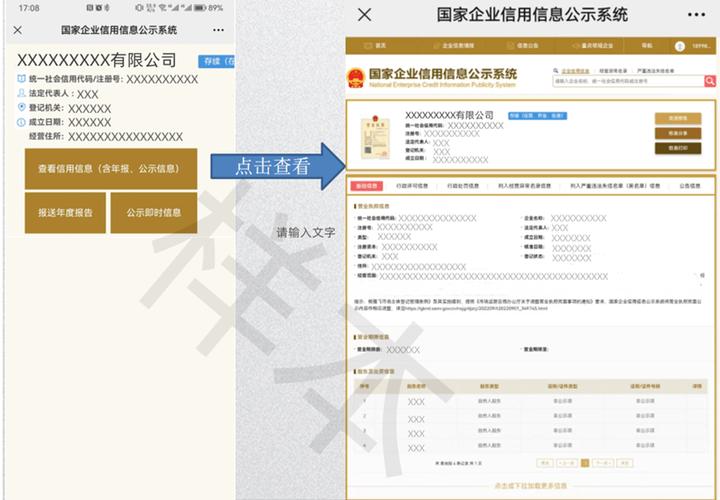Switch to the 行政许可信息 tab
Image resolution: width=720 pixels, height=500 pixels.
click(411, 186)
